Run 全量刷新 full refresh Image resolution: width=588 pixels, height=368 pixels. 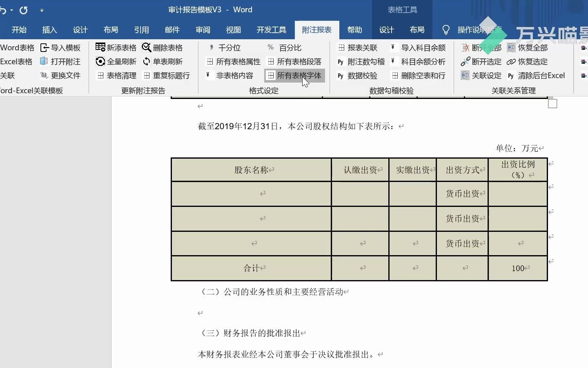pyautogui.click(x=116, y=62)
